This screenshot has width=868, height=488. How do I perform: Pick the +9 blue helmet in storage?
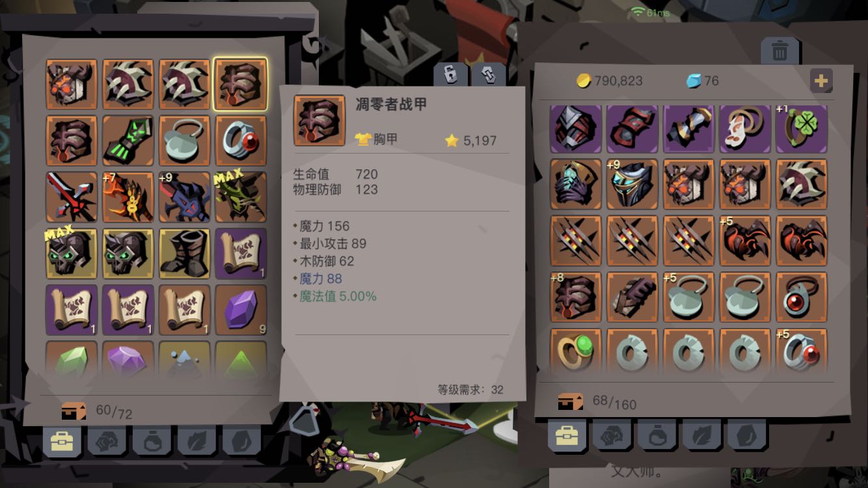pyautogui.click(x=632, y=184)
